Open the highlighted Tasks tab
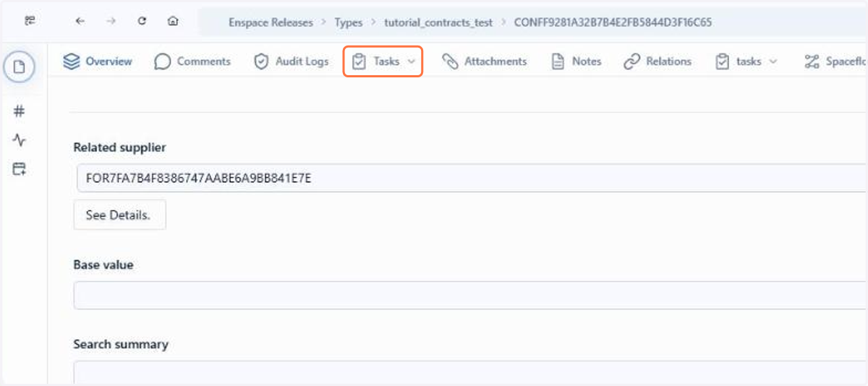The width and height of the screenshot is (868, 386). click(x=383, y=62)
